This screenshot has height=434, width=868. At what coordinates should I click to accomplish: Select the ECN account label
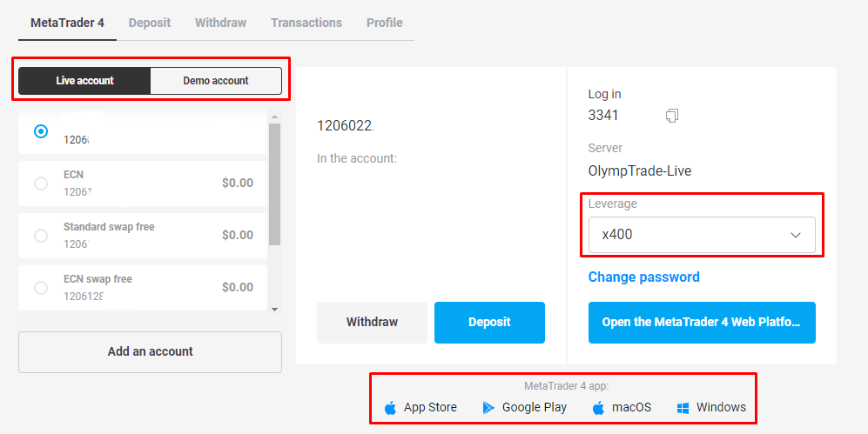pyautogui.click(x=73, y=175)
